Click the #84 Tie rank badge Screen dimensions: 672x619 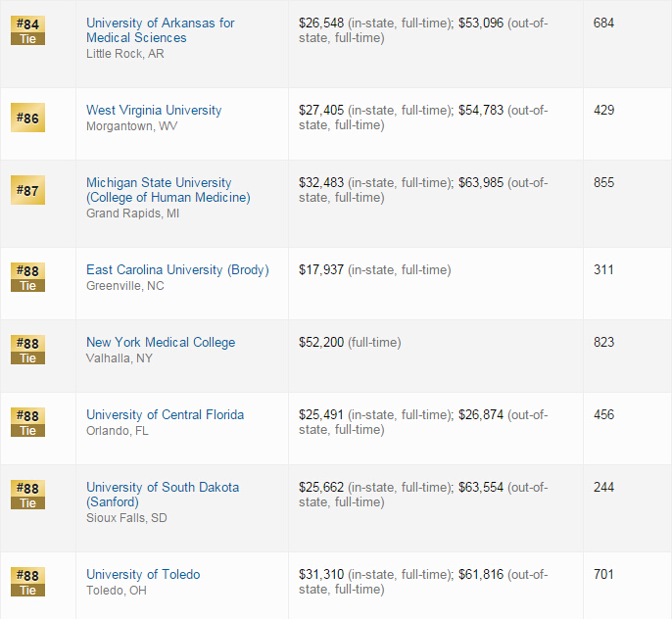[27, 30]
